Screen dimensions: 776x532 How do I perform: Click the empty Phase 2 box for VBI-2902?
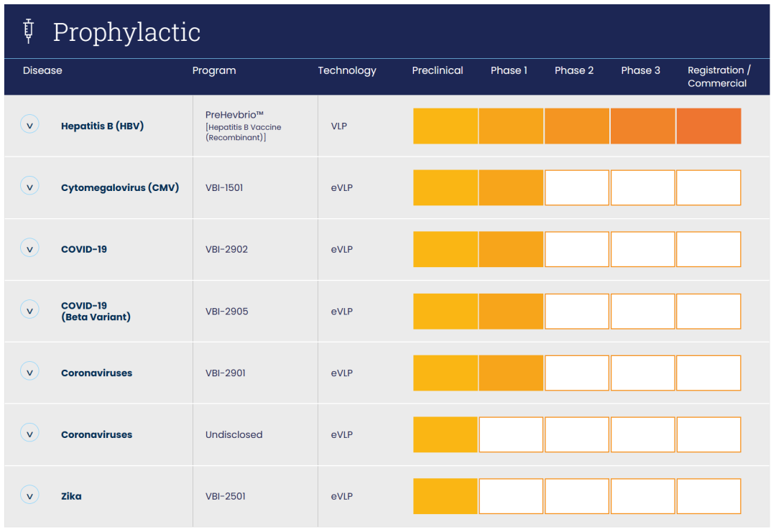[576, 250]
